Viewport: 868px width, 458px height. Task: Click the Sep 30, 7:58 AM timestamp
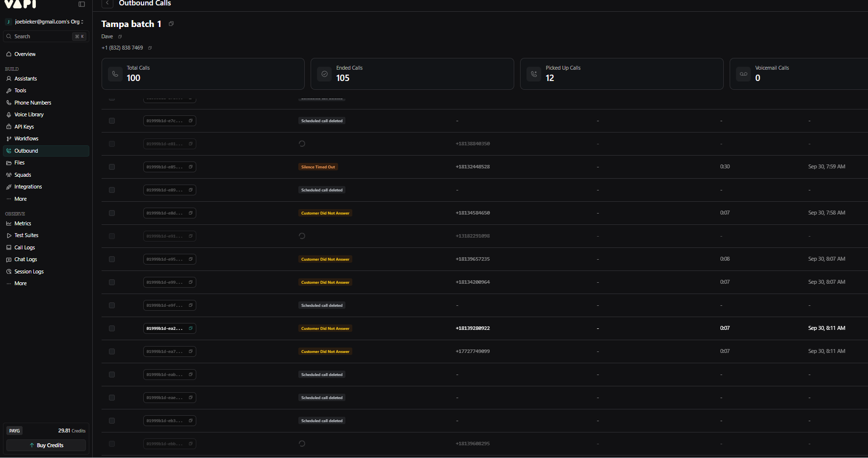click(x=827, y=213)
